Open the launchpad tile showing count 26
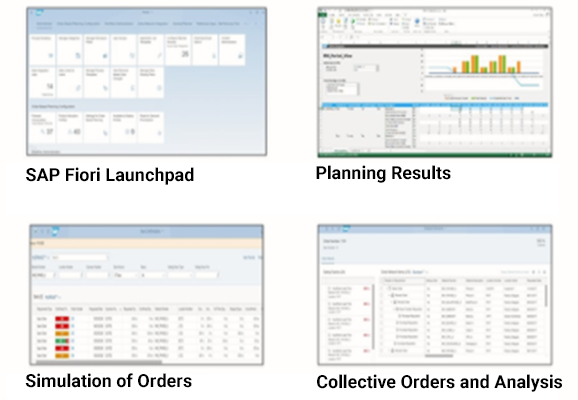The height and width of the screenshot is (400, 578). pos(178,50)
